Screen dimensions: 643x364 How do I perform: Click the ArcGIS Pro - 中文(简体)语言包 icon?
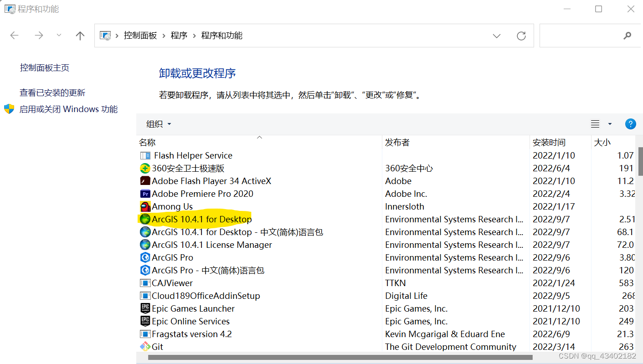(x=145, y=270)
